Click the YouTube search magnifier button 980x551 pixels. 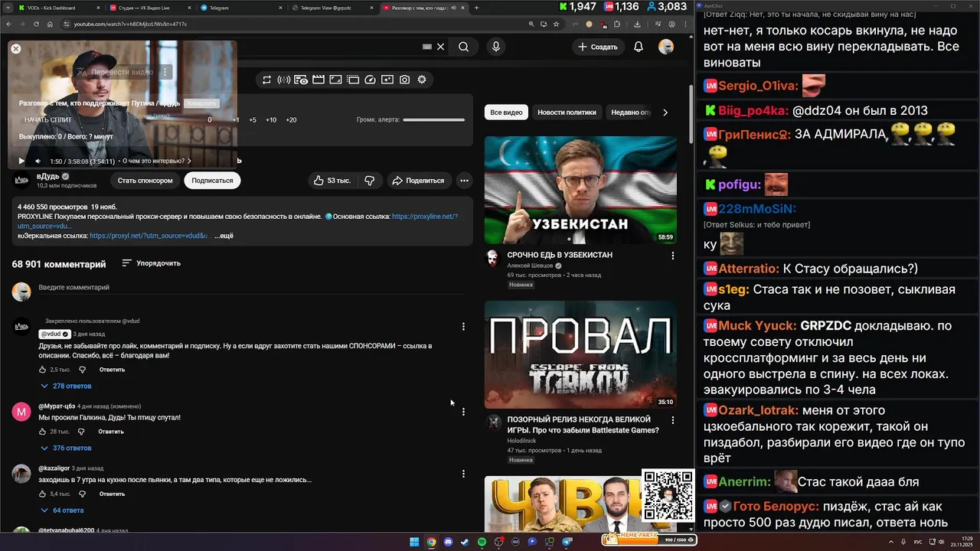pos(464,47)
